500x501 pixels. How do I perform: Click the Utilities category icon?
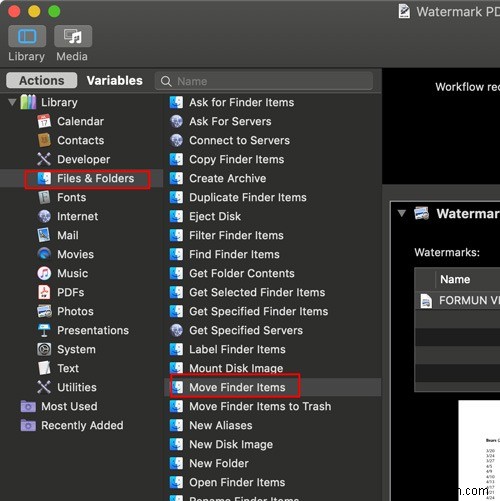pos(44,387)
